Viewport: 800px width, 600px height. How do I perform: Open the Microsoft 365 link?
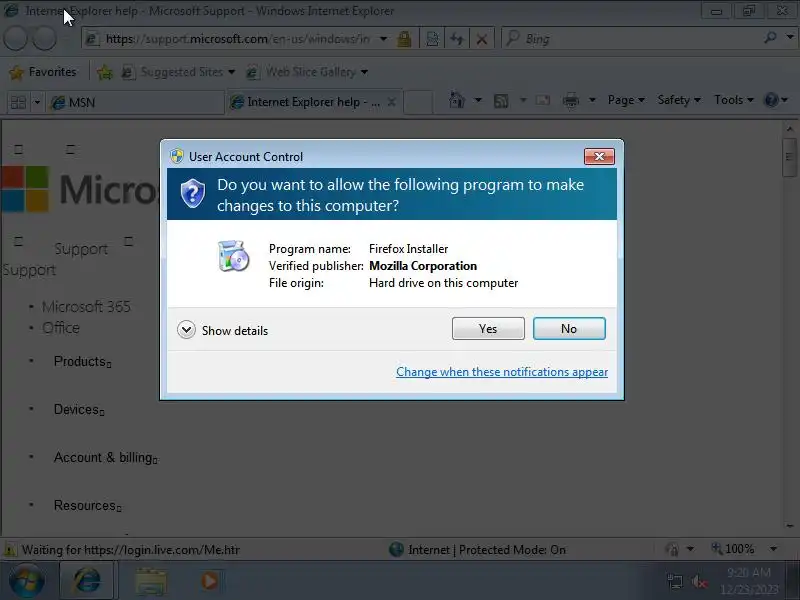pos(86,307)
